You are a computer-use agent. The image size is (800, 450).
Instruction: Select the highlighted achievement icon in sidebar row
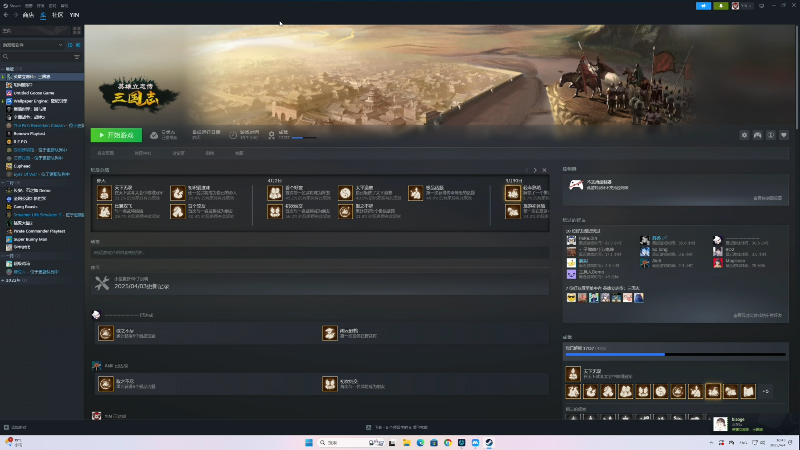713,391
